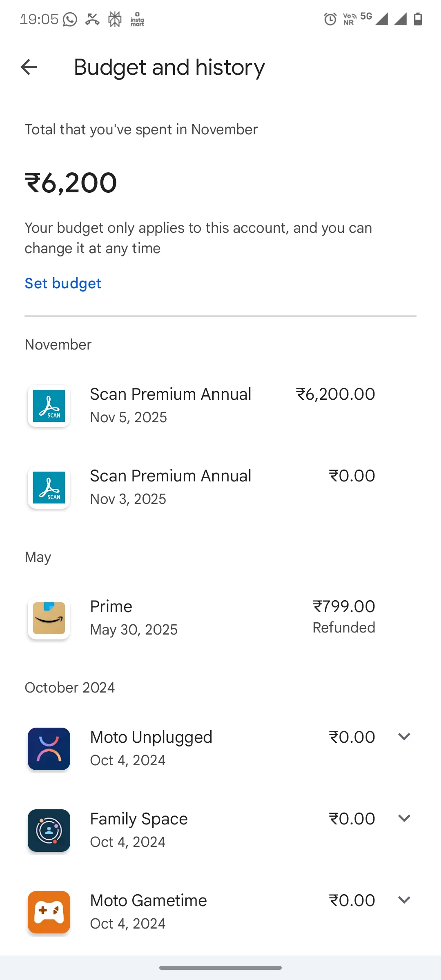Open Scan Premium Annual Nov 5, 2025 entry
The width and height of the screenshot is (441, 980).
click(x=171, y=405)
